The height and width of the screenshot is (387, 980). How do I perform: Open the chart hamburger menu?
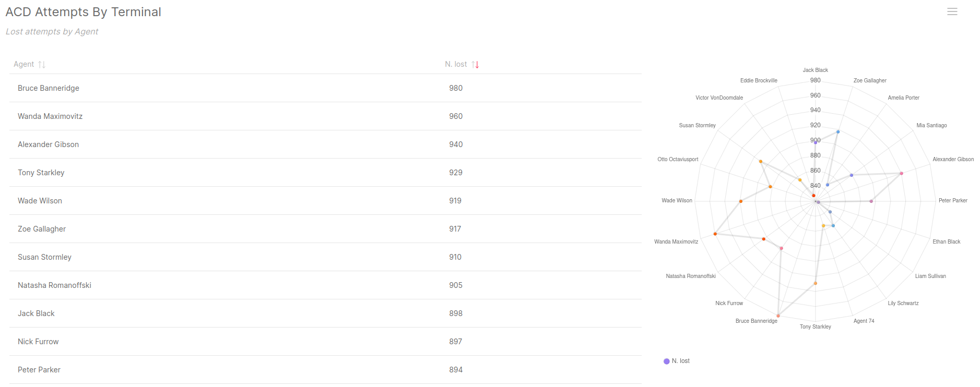952,11
